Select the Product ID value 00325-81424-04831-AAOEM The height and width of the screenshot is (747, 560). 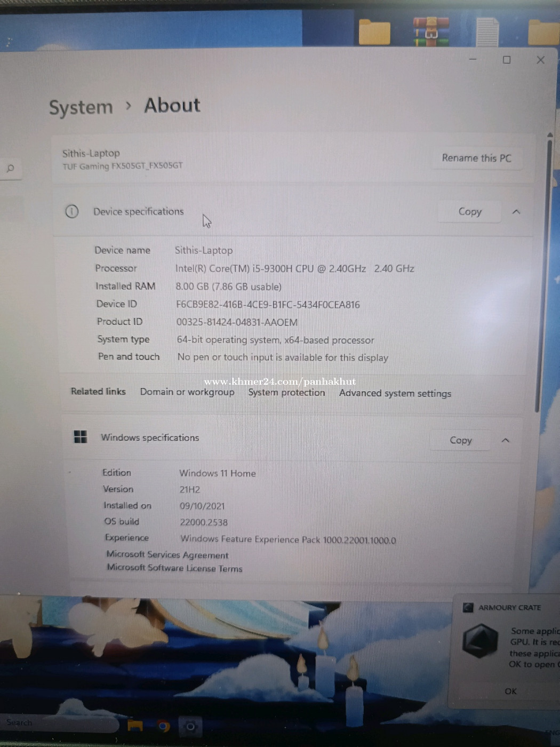tap(237, 322)
